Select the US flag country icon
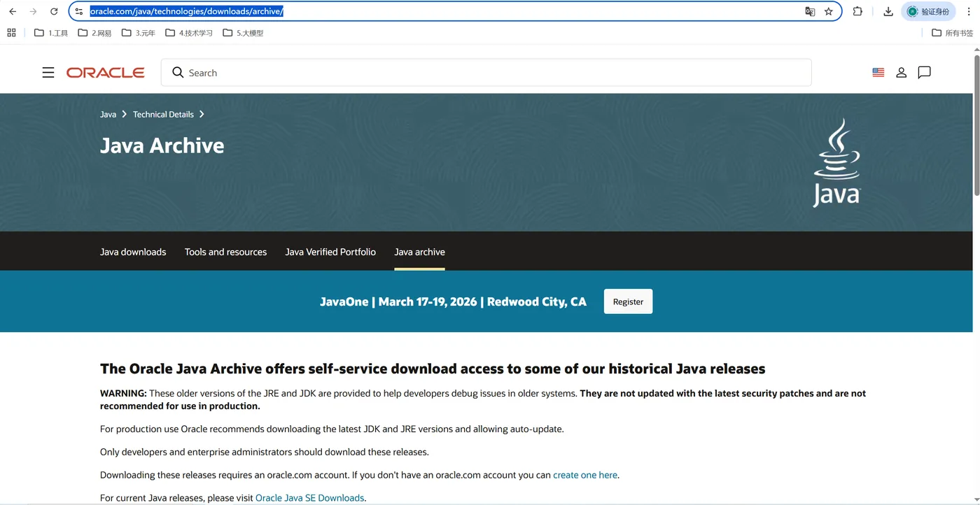This screenshot has width=980, height=505. (x=878, y=73)
